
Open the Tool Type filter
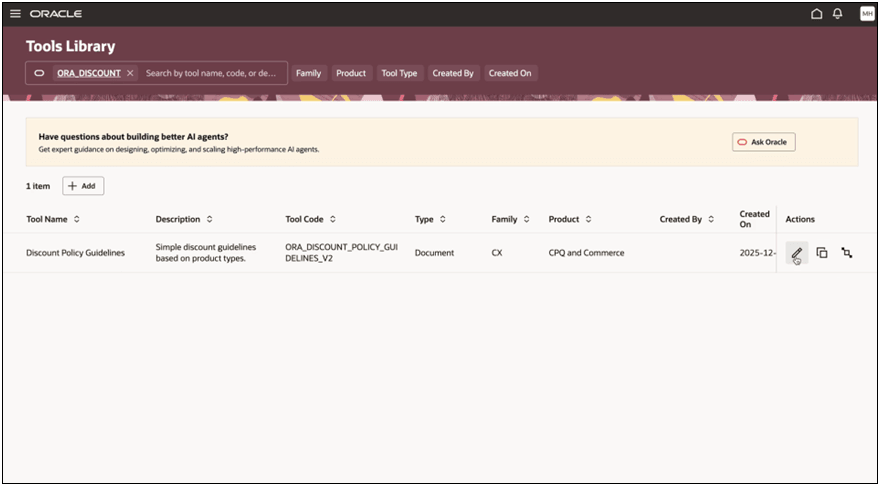399,73
